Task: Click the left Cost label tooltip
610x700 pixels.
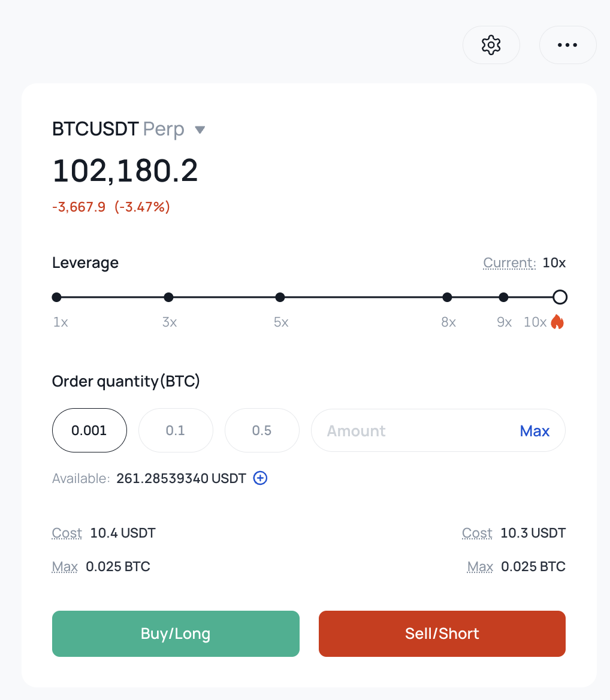Action: coord(67,533)
